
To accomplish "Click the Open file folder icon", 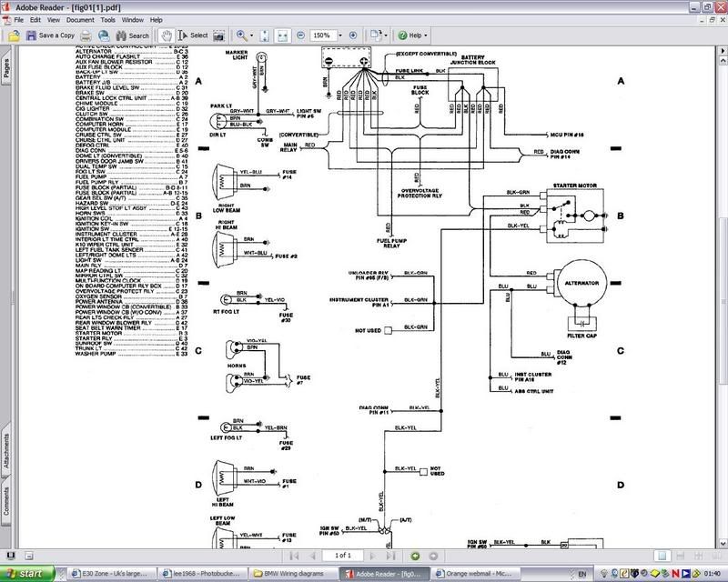I will tap(14, 35).
